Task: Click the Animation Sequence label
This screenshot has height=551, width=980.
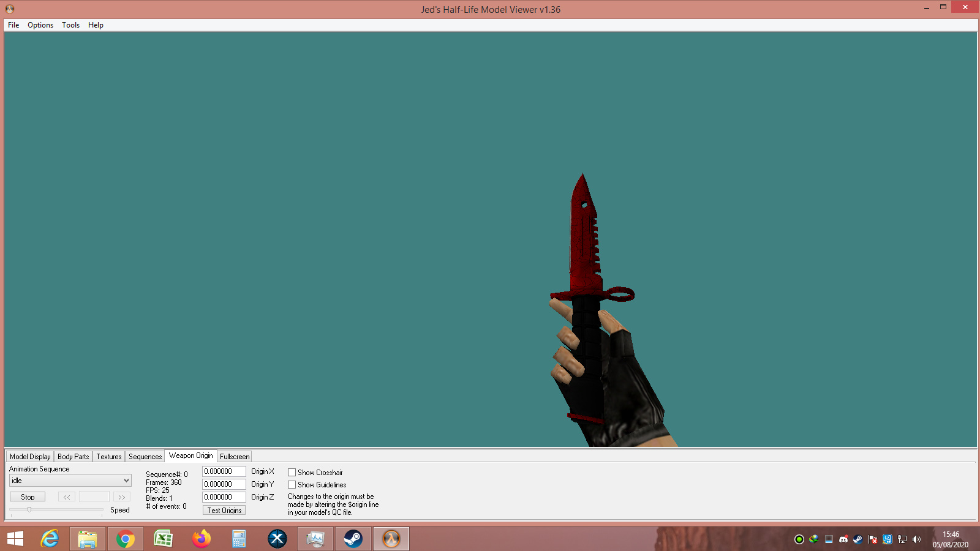Action: [x=39, y=469]
